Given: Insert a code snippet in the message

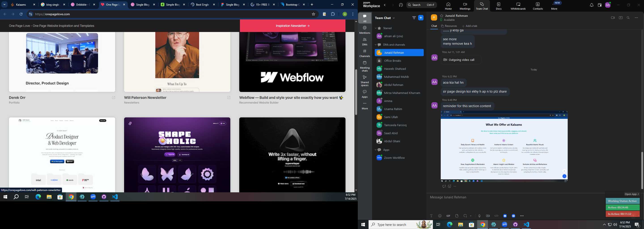Looking at the screenshot, I should click(496, 216).
